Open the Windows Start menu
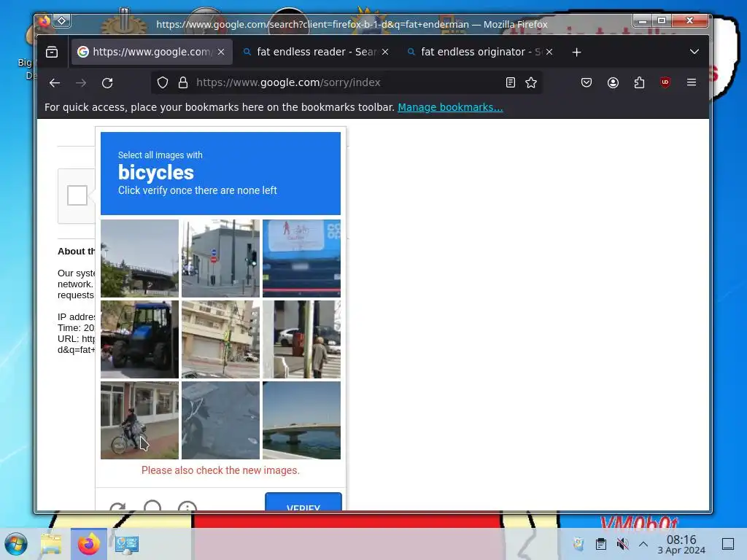 pyautogui.click(x=16, y=544)
